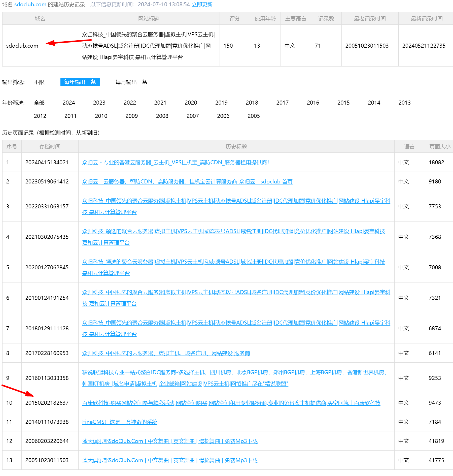The width and height of the screenshot is (453, 476).
Task: Click the oldest record time 20051023011503 in summary
Action: pyautogui.click(x=367, y=46)
